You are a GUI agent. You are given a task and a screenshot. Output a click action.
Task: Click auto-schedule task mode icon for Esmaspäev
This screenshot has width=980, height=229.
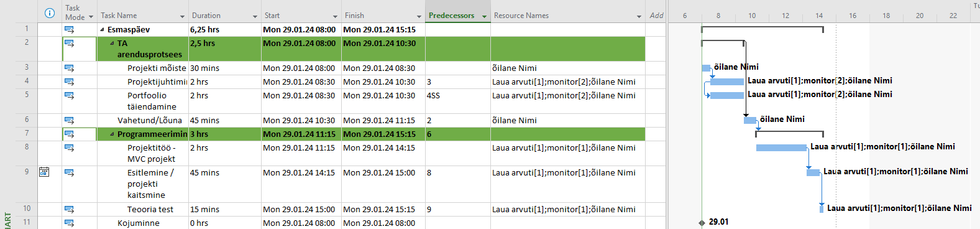69,29
